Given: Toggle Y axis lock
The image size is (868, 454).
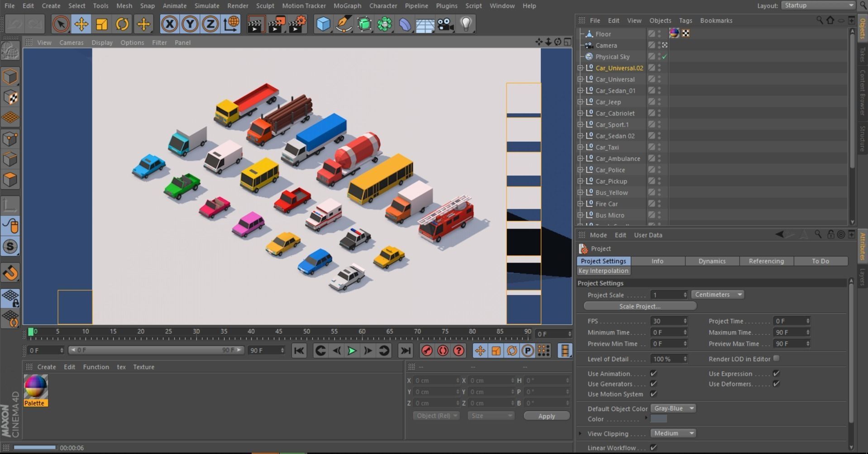Looking at the screenshot, I should coord(190,24).
